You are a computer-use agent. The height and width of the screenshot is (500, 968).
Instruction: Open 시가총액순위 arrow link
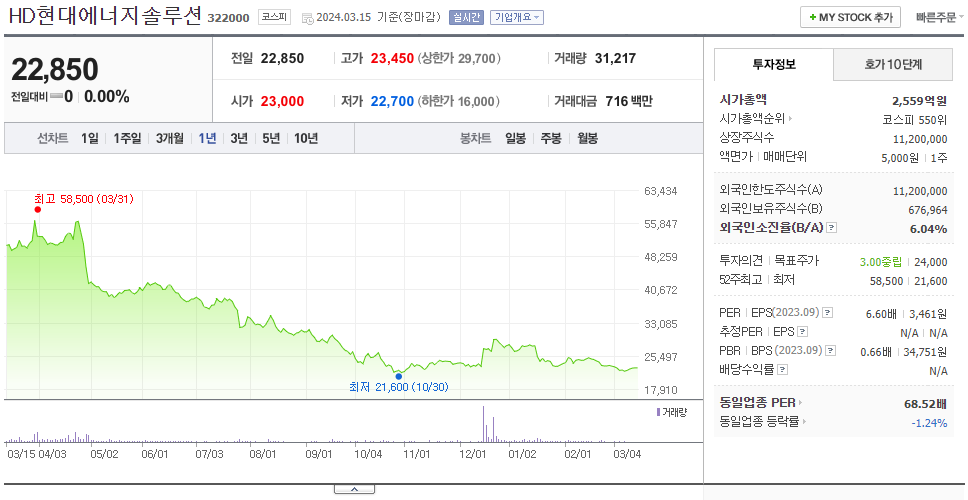790,119
